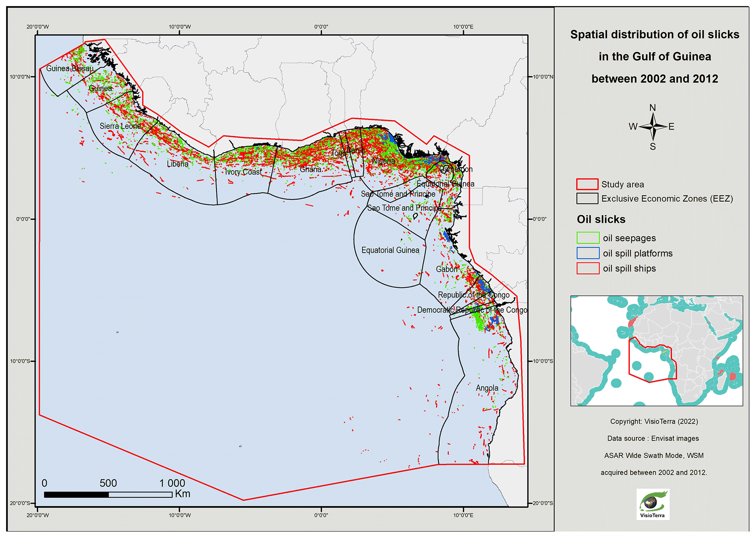Click the Ghana label
Viewport: 756px width, 538px height.
click(311, 169)
